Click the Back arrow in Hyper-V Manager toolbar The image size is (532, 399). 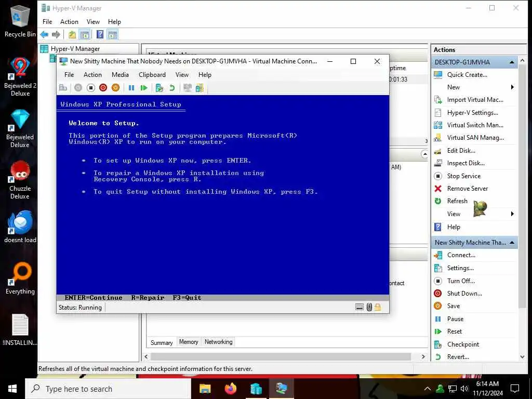(44, 34)
